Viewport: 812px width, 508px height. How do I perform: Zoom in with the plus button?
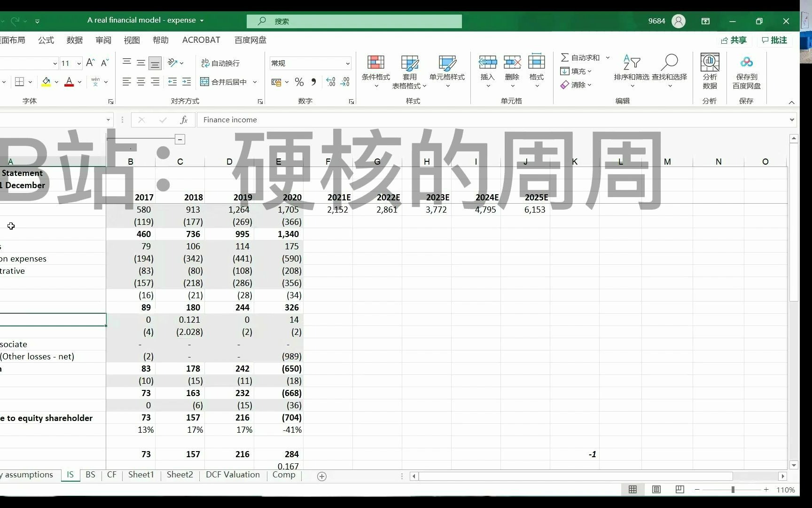click(x=766, y=490)
